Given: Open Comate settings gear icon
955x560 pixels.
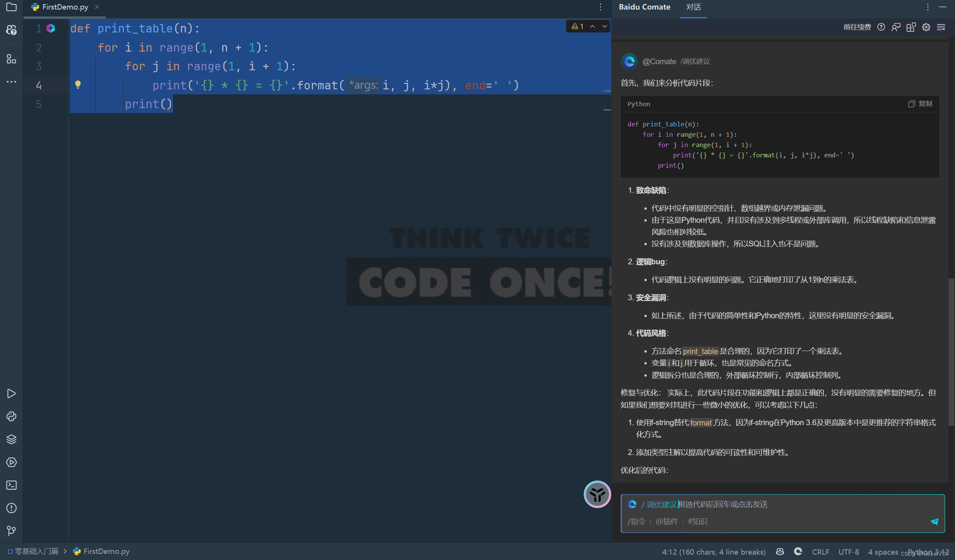Looking at the screenshot, I should point(926,27).
